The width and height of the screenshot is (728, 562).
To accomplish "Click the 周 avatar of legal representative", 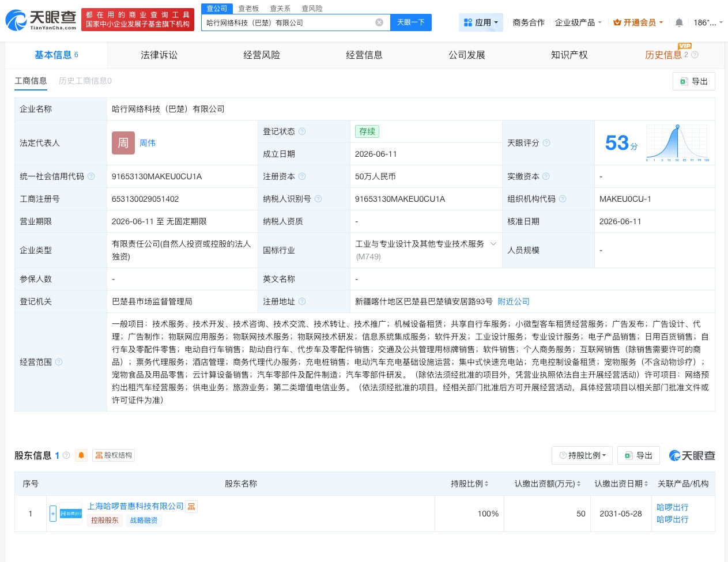I will 123,143.
